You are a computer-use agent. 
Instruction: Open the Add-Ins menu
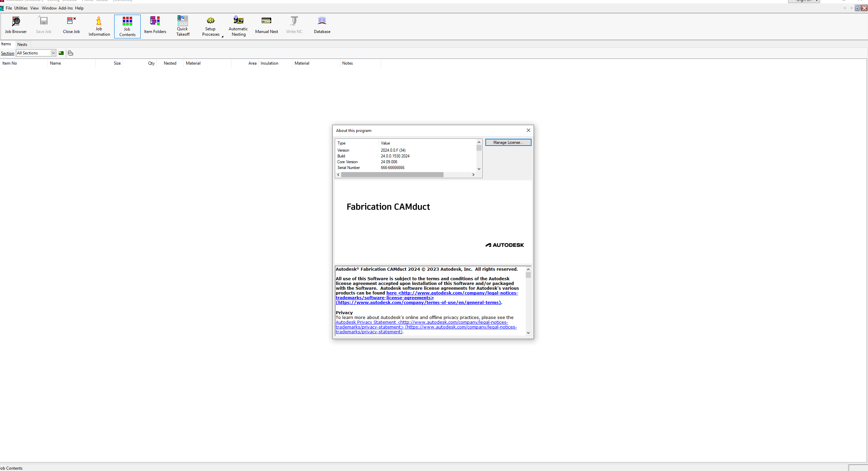point(65,8)
